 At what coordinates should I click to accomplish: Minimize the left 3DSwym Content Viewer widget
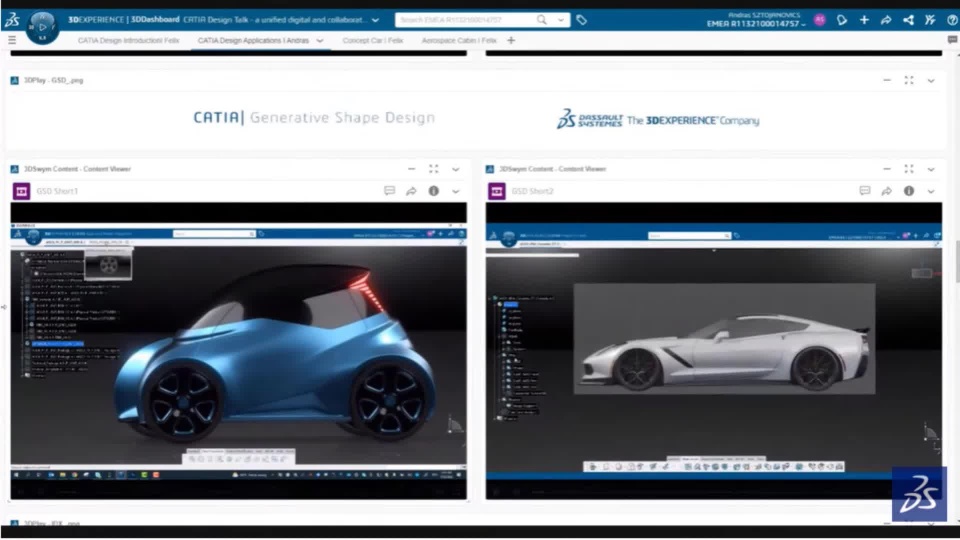[x=411, y=169]
